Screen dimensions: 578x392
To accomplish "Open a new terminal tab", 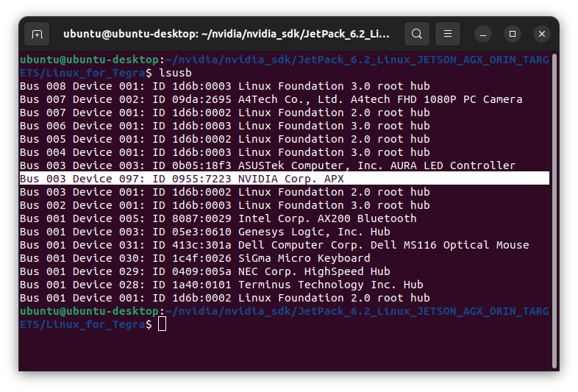I will point(37,35).
